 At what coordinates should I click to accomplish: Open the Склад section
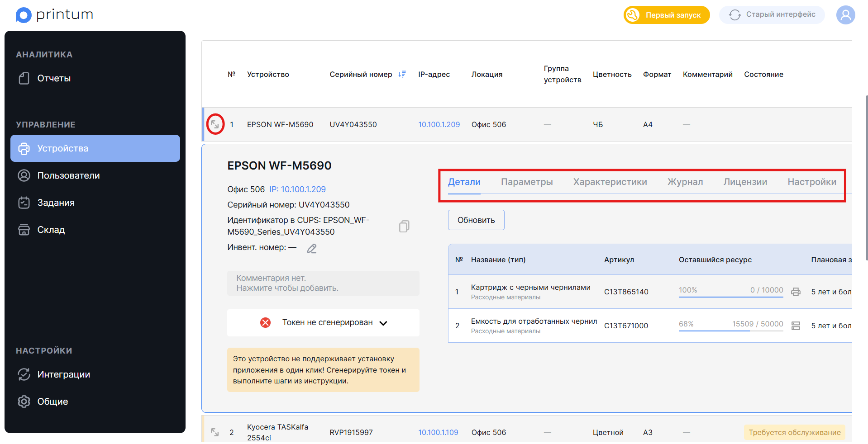pyautogui.click(x=95, y=230)
